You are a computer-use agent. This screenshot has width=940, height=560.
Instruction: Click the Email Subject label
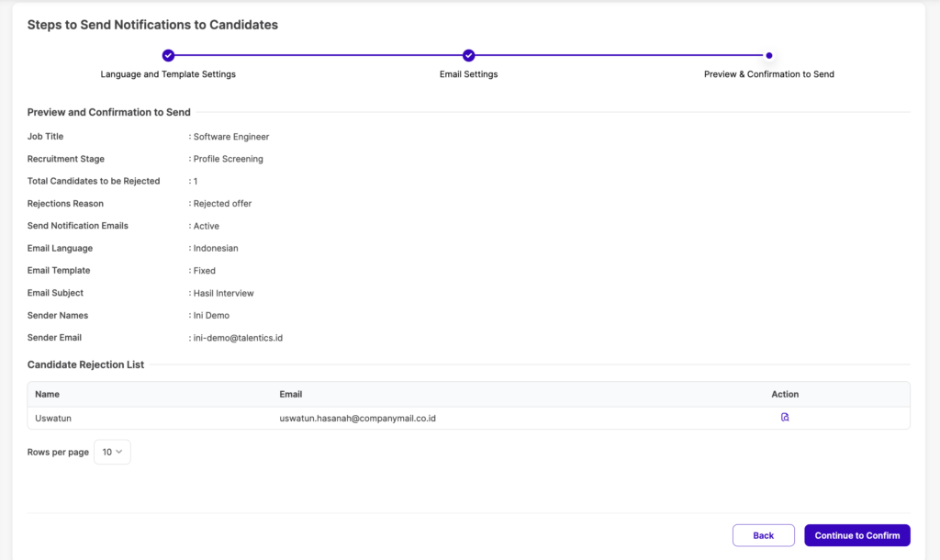(55, 293)
